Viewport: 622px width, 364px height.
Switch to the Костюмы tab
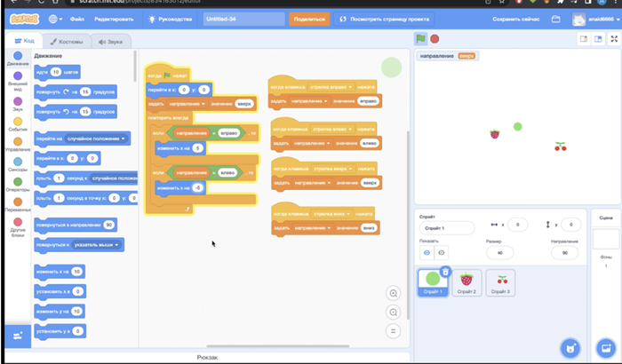click(x=66, y=42)
